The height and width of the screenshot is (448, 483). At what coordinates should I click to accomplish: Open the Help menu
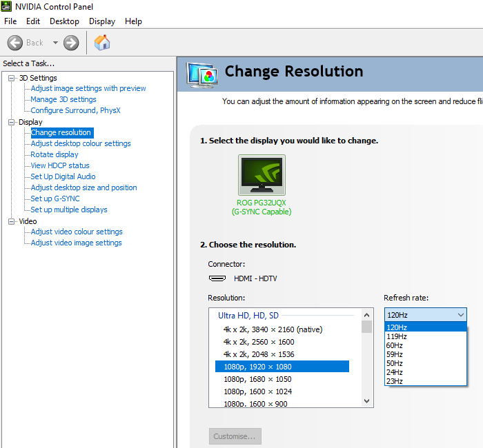pos(133,21)
